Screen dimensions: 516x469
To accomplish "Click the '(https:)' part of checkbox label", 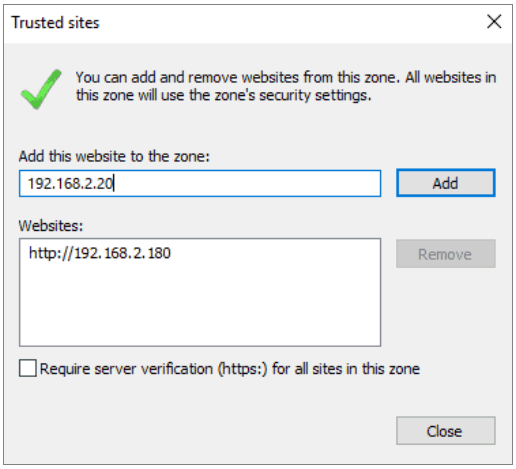I will click(x=243, y=369).
